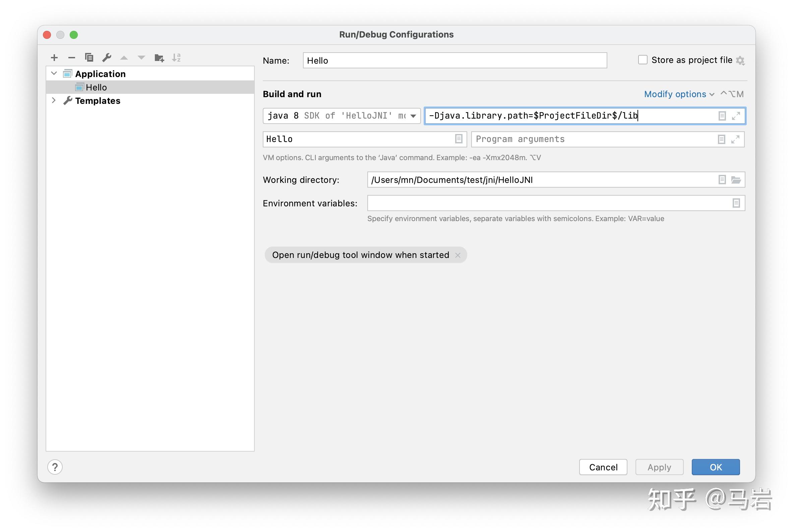793x532 pixels.
Task: Select the Hello configuration in tree
Action: click(x=96, y=87)
